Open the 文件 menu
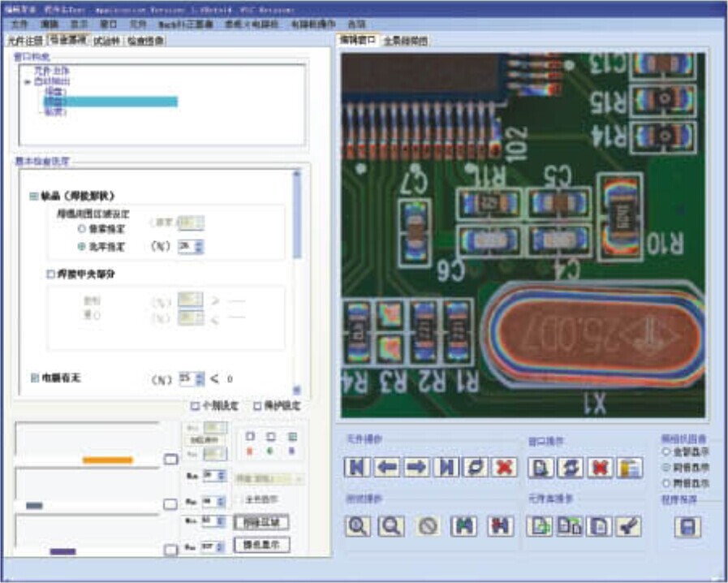Screen dimensions: 728x583 click(20, 24)
